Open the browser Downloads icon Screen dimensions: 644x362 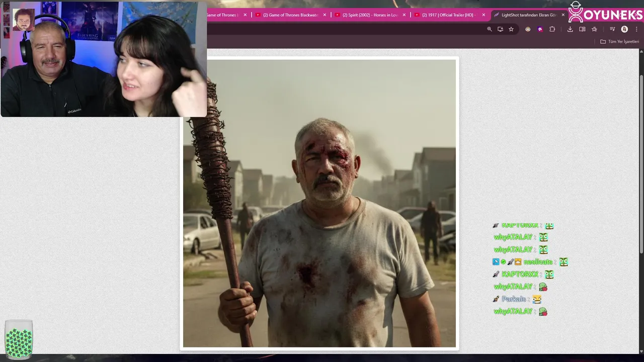click(570, 29)
